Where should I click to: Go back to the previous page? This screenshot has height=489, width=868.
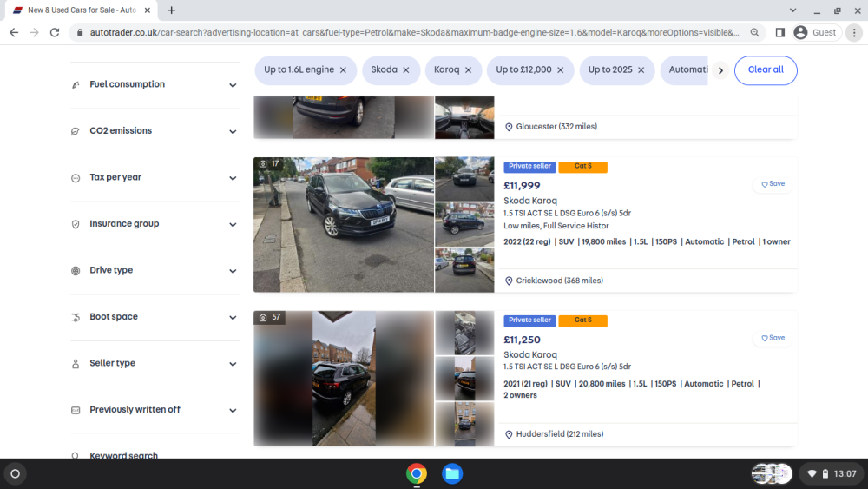coord(14,33)
